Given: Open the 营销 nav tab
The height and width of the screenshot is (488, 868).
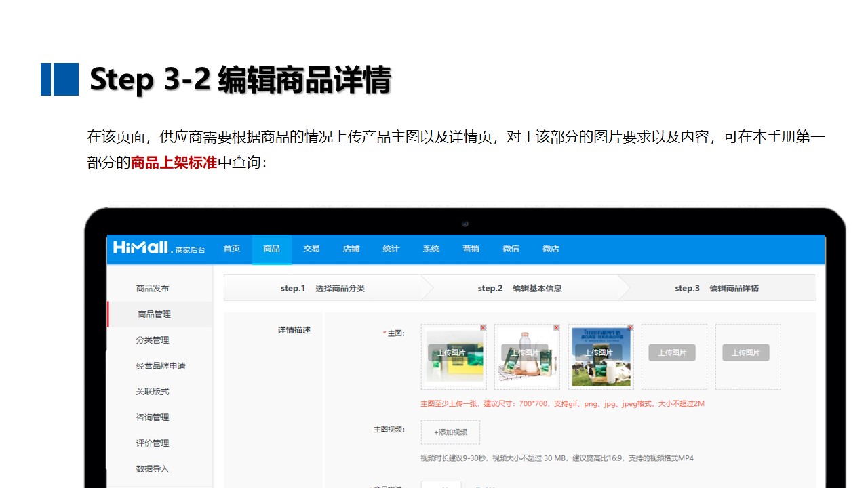Looking at the screenshot, I should click(471, 249).
